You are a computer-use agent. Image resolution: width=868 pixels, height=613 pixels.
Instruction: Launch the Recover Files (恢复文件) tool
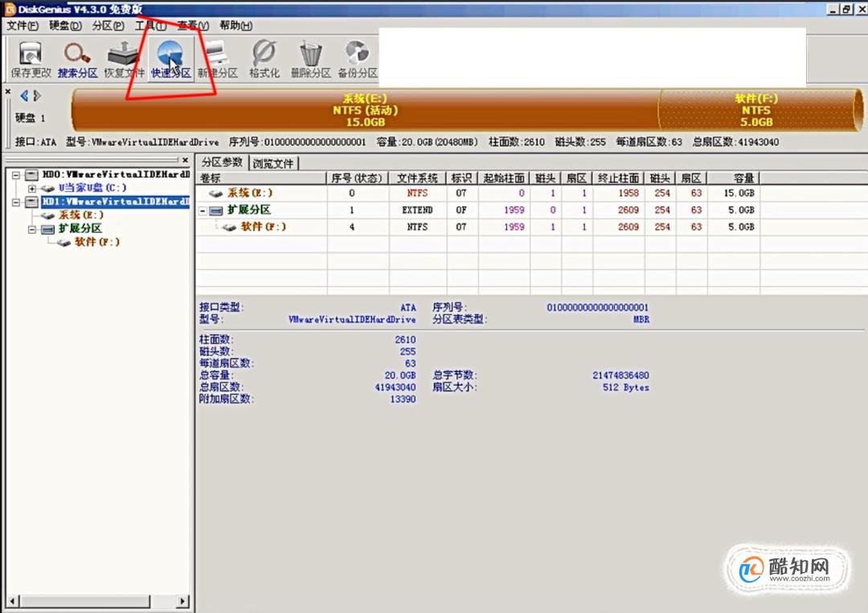coord(124,59)
